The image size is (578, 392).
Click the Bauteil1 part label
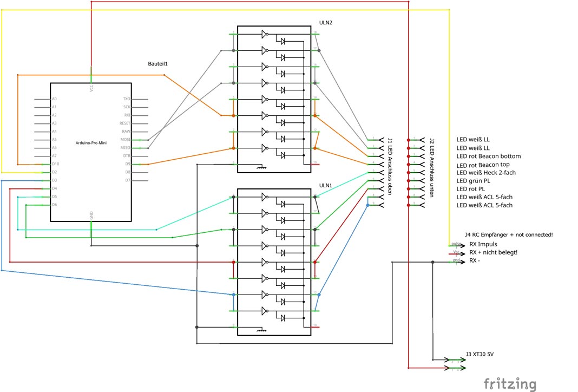point(158,64)
